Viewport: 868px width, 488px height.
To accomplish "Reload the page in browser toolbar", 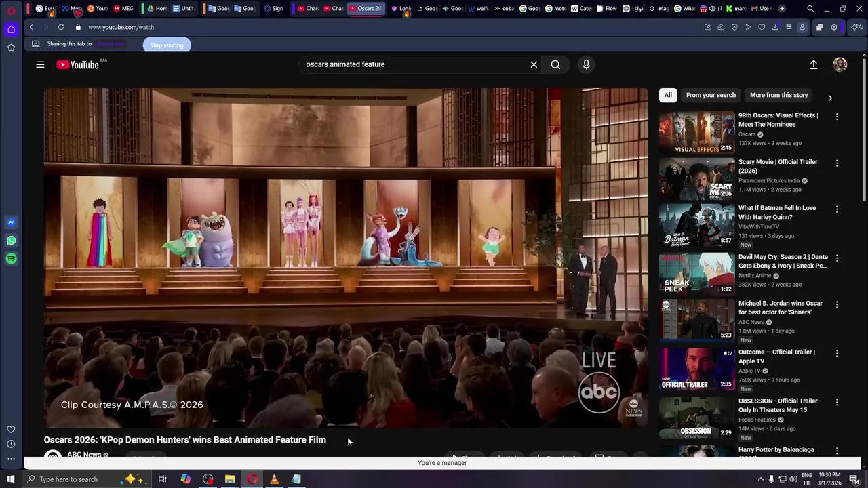I will click(61, 27).
